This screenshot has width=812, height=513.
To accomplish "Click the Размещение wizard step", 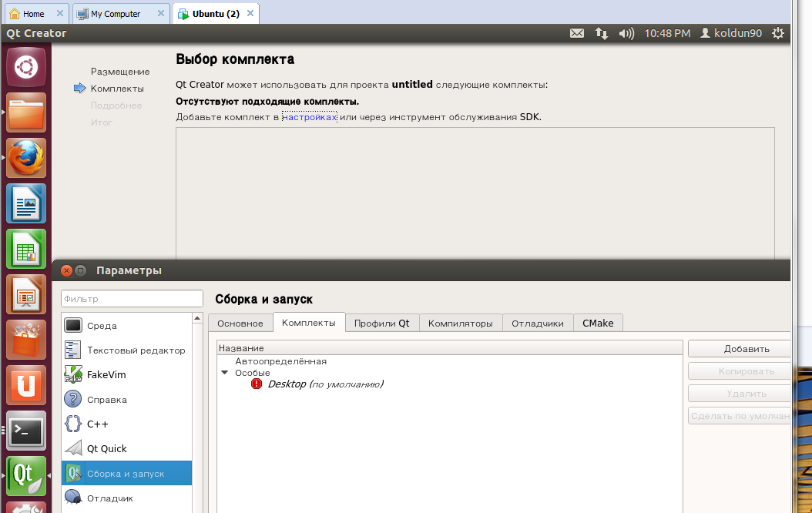I will pyautogui.click(x=120, y=72).
